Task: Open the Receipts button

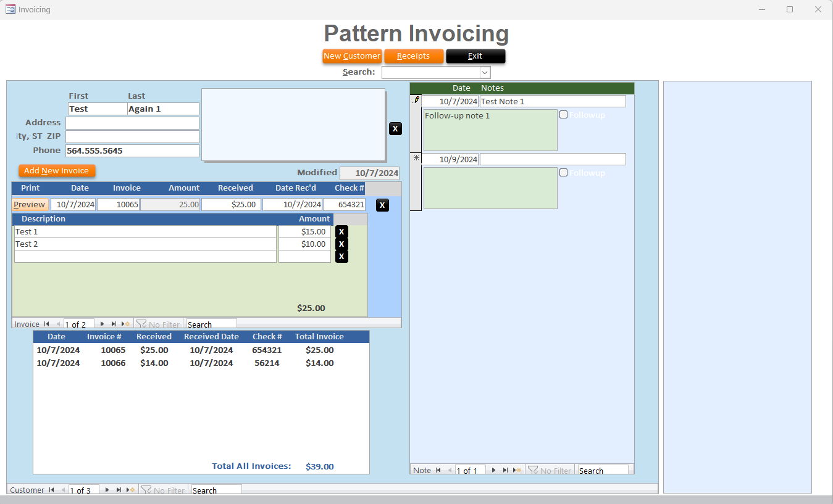Action: pos(414,56)
